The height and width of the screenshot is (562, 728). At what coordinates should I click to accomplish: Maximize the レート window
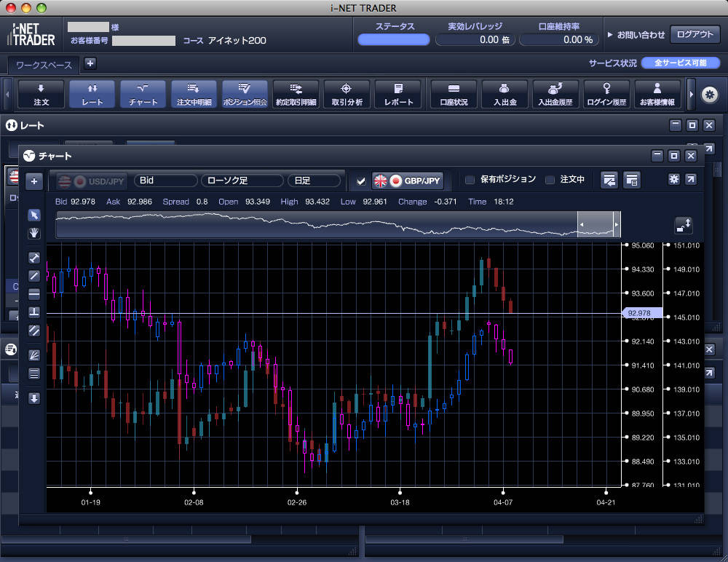coord(692,125)
